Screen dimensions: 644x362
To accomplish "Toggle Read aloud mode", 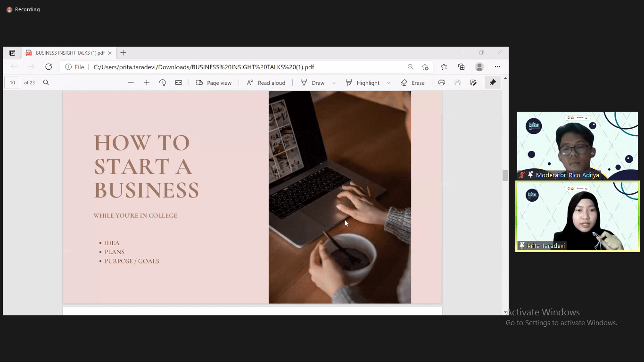I will 266,82.
